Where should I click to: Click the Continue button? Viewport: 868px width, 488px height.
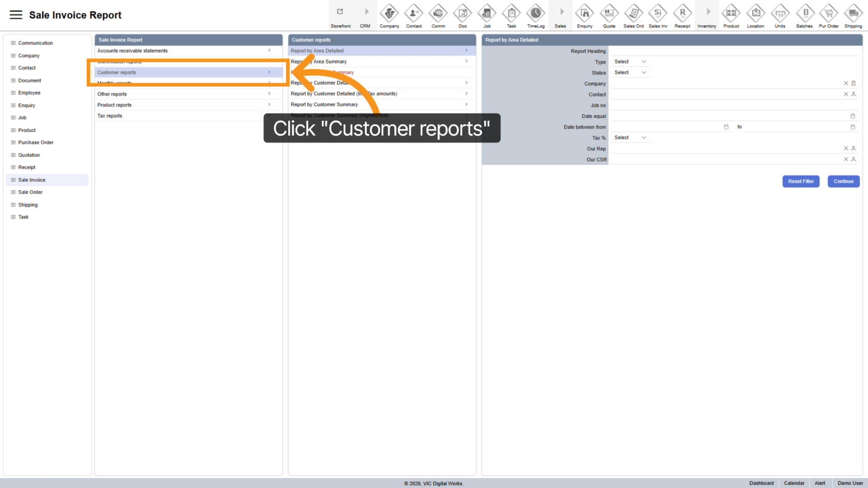click(x=843, y=181)
